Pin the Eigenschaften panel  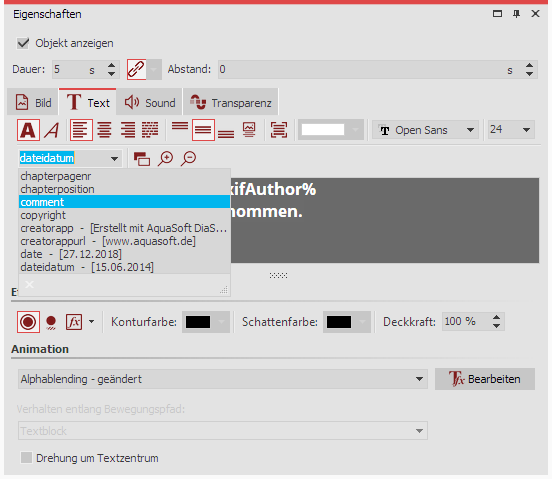pyautogui.click(x=516, y=14)
